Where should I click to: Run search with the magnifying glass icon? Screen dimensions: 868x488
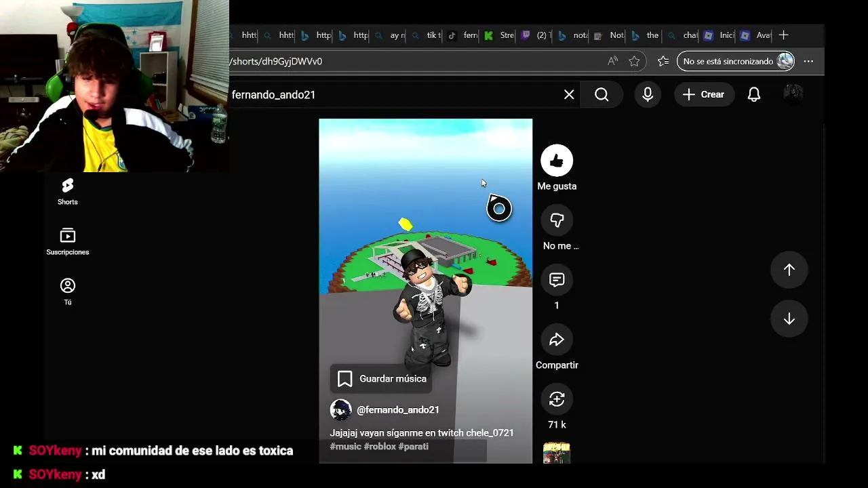click(x=601, y=95)
